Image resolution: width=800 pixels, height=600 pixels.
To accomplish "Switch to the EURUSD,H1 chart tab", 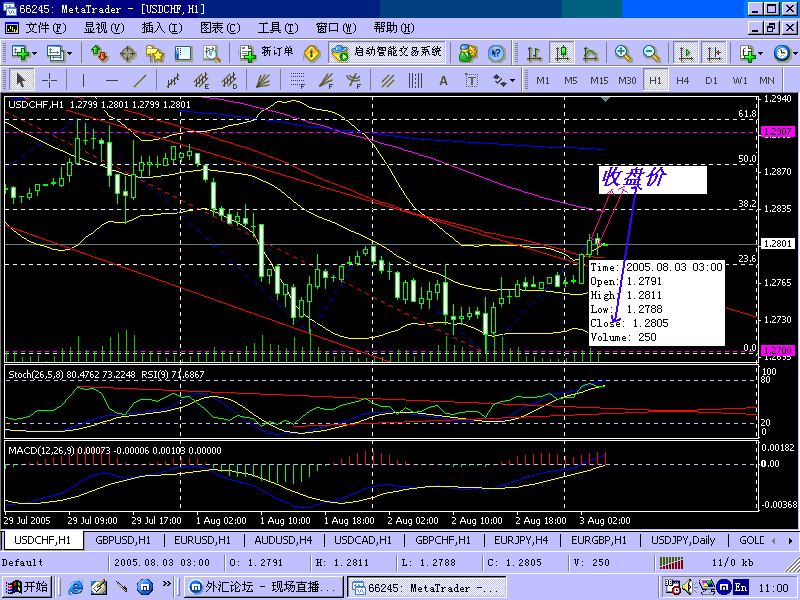I will [201, 540].
